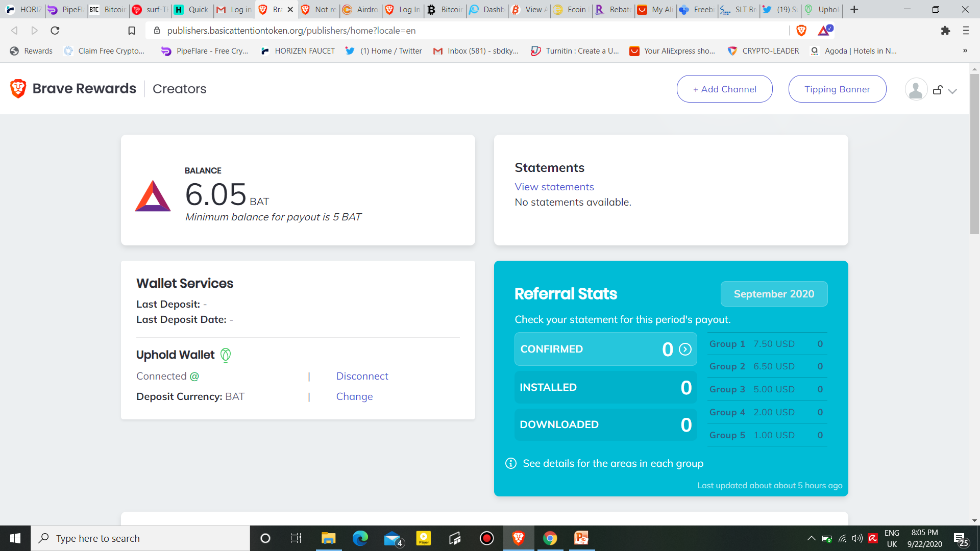This screenshot has width=980, height=551.
Task: Click the arrow icon next to CONFIRMED count
Action: [685, 349]
